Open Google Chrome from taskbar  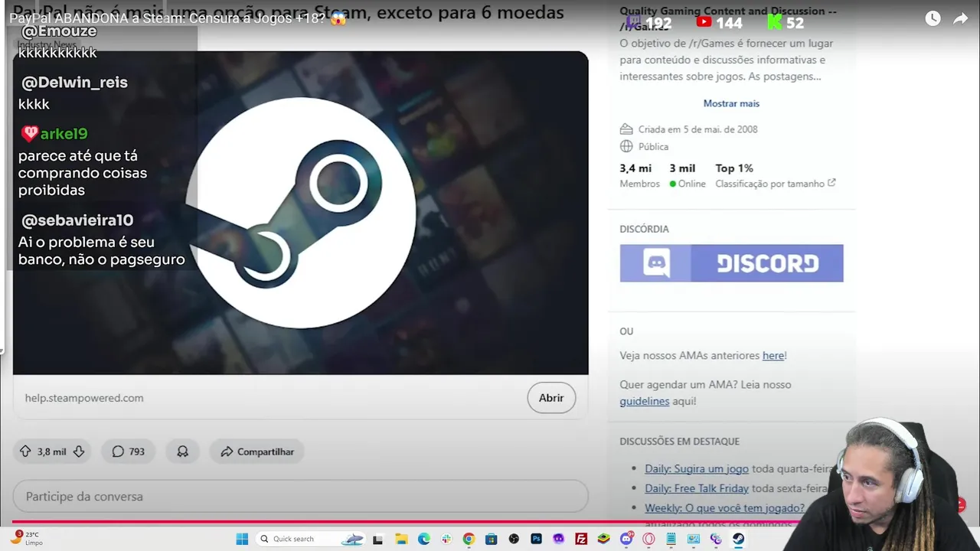[469, 539]
